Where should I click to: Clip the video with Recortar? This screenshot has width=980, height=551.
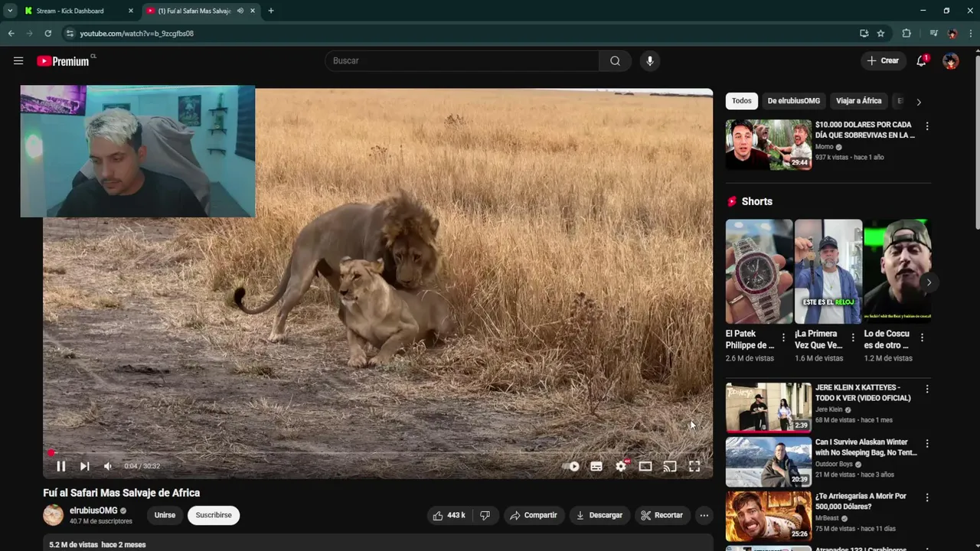[x=662, y=515]
